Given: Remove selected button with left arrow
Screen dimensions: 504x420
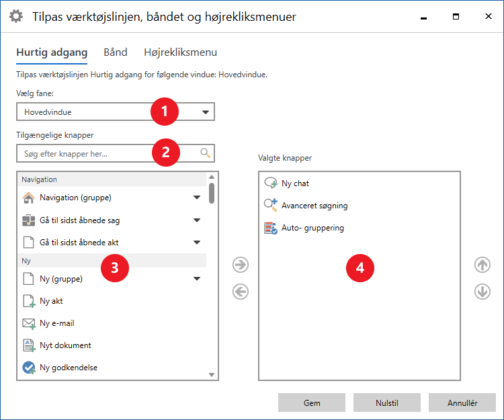Looking at the screenshot, I should [241, 292].
